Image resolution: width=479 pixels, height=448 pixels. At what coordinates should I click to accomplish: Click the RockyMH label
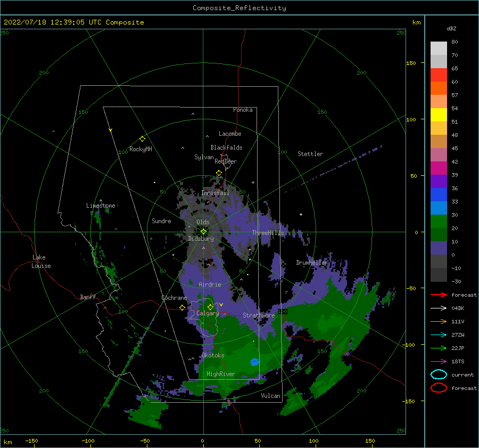coord(141,149)
